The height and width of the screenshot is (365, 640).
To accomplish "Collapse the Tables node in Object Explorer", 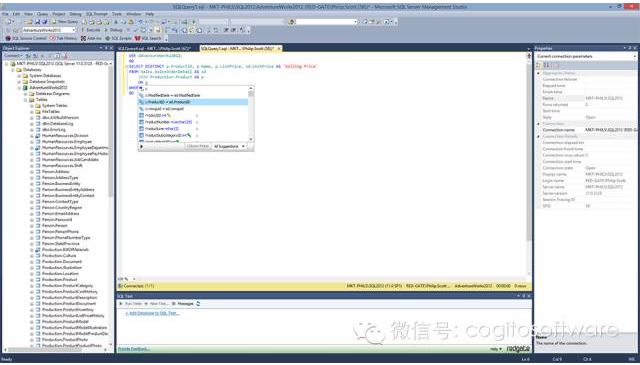I will 25,100.
